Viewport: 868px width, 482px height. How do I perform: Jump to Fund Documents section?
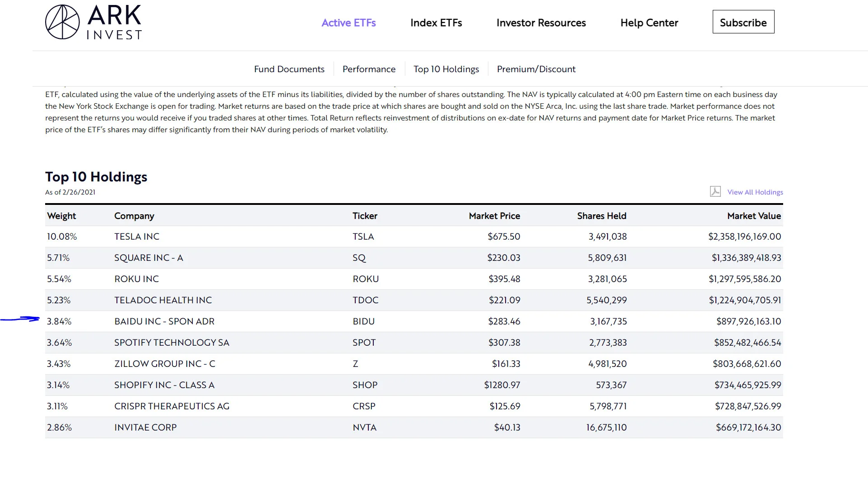click(289, 69)
